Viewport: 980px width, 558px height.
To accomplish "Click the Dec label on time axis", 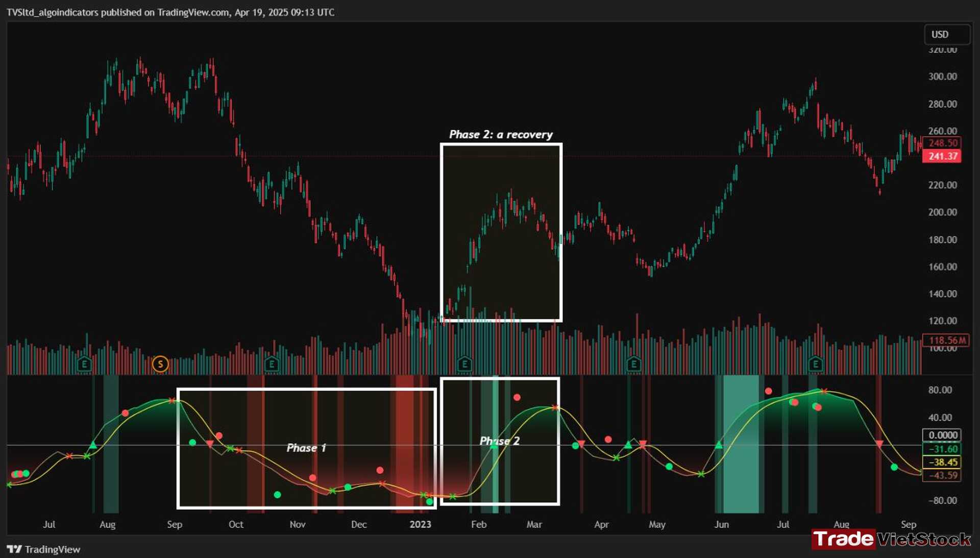I will pos(359,524).
